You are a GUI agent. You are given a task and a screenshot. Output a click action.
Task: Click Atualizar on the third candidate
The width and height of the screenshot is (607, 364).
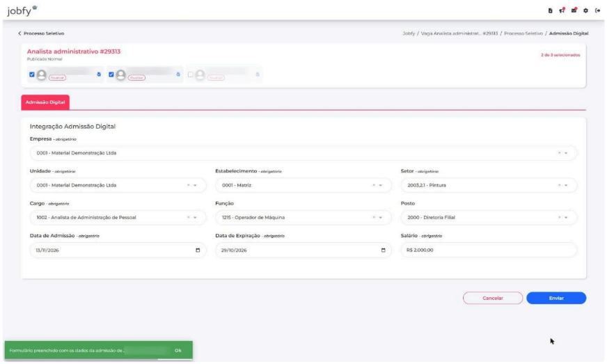tap(216, 78)
